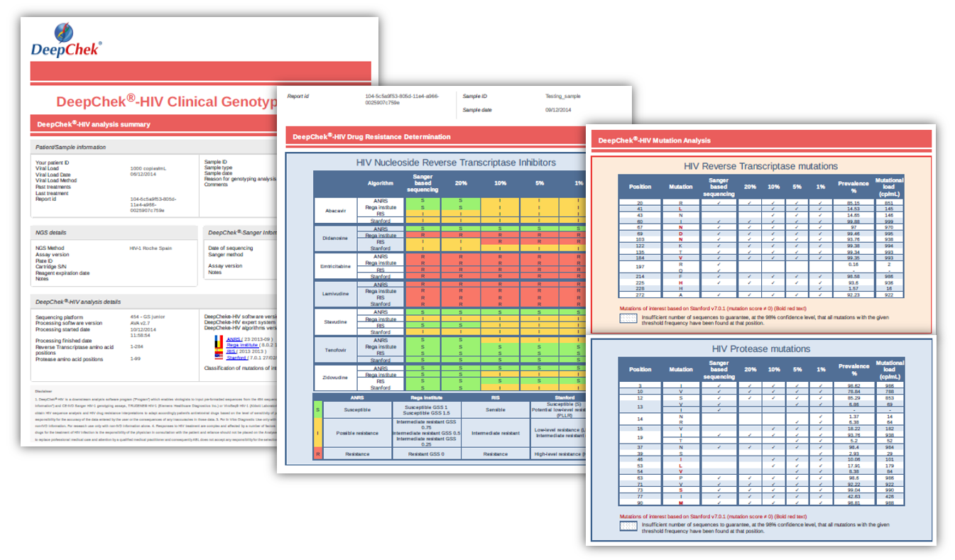Click the Zidovudine drug row label
This screenshot has width=955, height=560.
pos(336,378)
